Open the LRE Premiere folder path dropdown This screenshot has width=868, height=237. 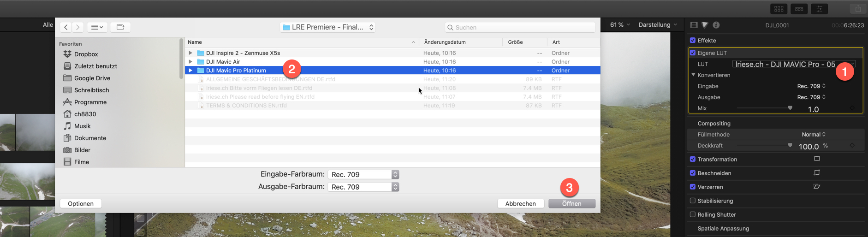coord(327,27)
